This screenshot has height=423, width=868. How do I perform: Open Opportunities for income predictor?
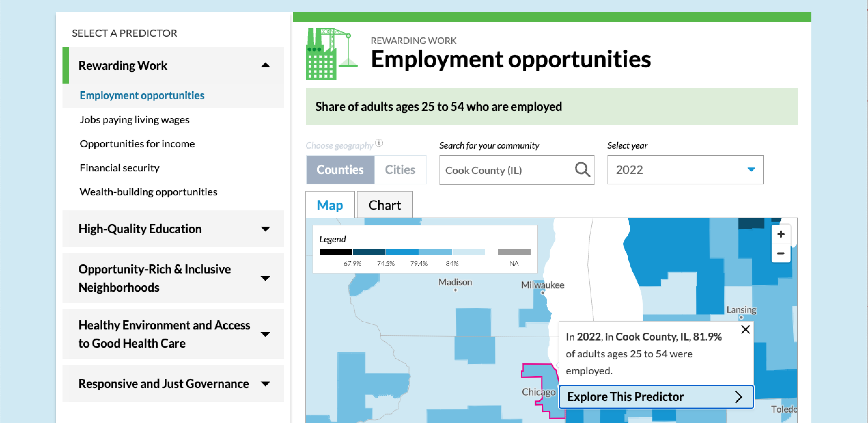(137, 144)
